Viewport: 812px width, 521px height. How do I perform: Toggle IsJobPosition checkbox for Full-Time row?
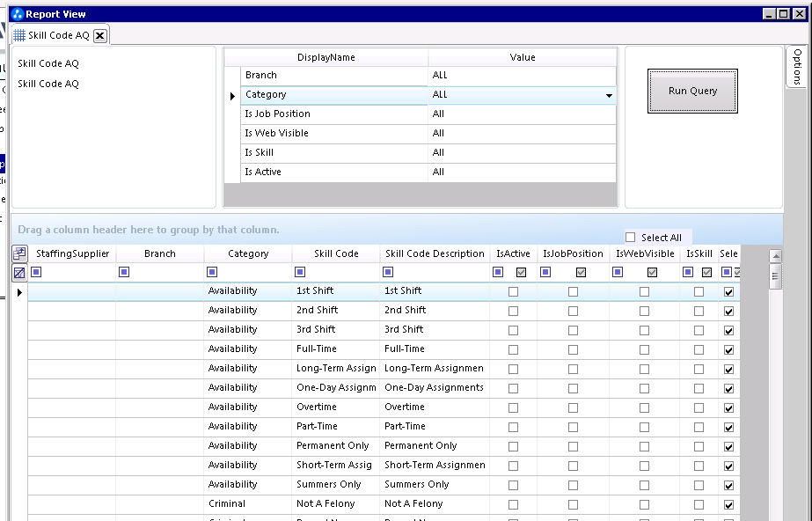[x=573, y=349]
